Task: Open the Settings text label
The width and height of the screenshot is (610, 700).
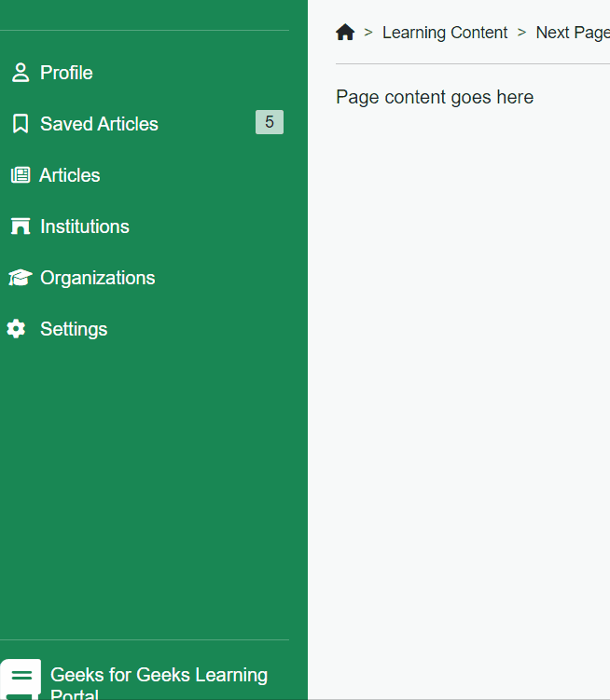Action: tap(74, 329)
